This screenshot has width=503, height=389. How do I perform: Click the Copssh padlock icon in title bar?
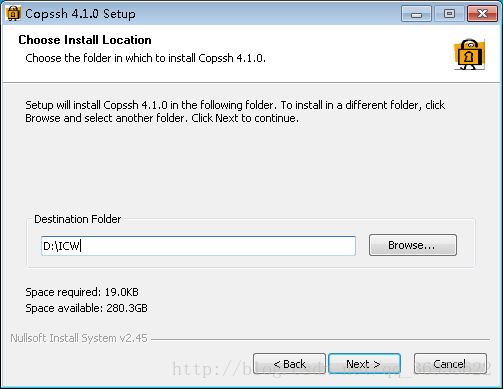[x=13, y=13]
